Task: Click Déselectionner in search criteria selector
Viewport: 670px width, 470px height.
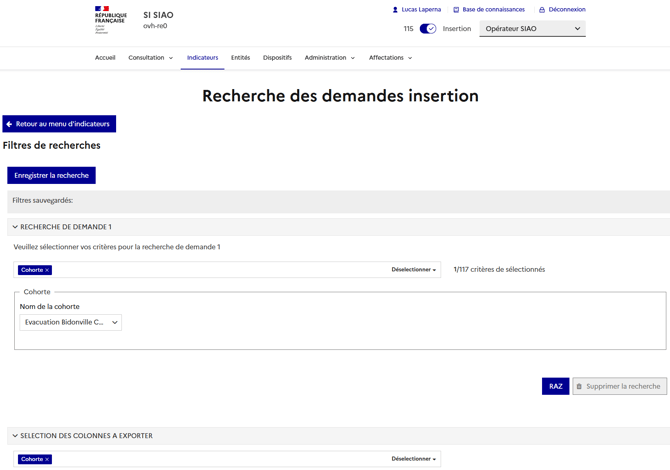Action: coord(413,270)
